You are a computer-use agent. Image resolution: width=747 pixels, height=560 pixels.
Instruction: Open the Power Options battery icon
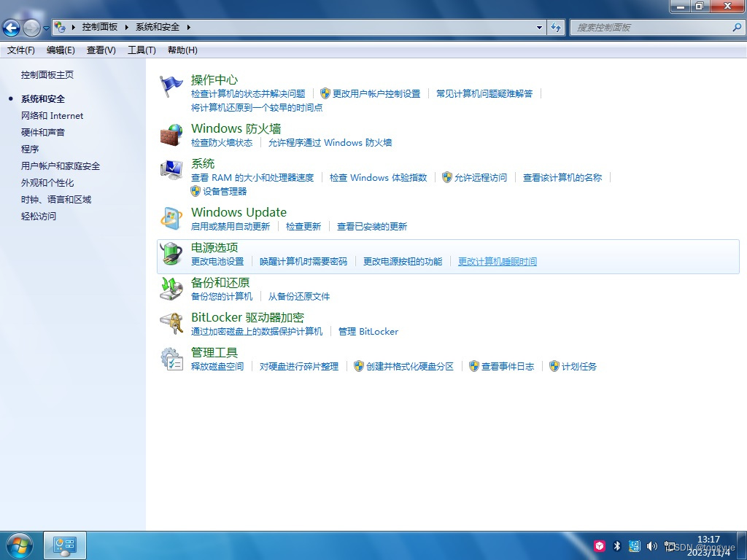171,254
